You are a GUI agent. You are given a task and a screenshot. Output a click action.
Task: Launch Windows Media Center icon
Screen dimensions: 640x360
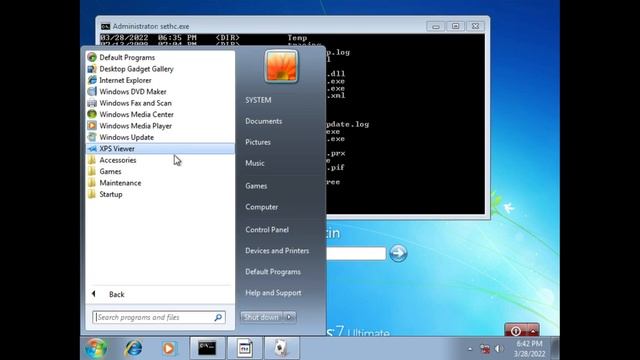click(x=92, y=115)
